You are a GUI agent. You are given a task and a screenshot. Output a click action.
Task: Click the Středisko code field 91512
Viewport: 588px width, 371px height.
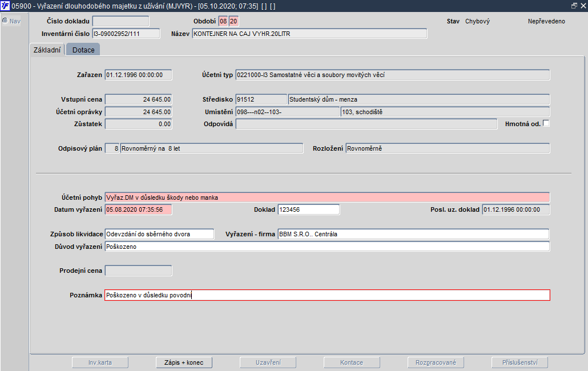click(x=261, y=99)
